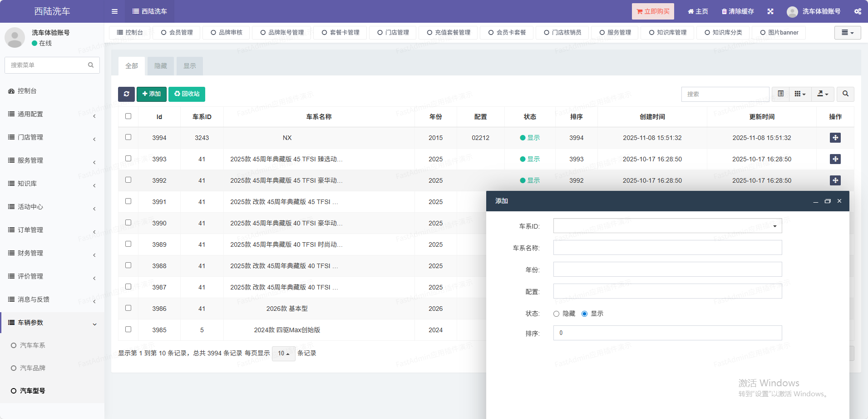Viewport: 868px width, 419px height.
Task: Open the settings gears icon at top right
Action: (x=858, y=11)
